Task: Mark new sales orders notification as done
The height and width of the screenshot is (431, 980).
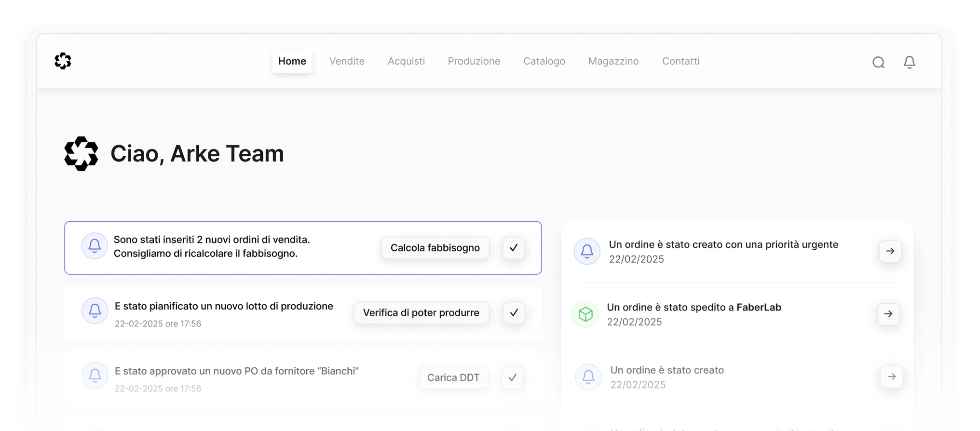Action: pyautogui.click(x=514, y=248)
